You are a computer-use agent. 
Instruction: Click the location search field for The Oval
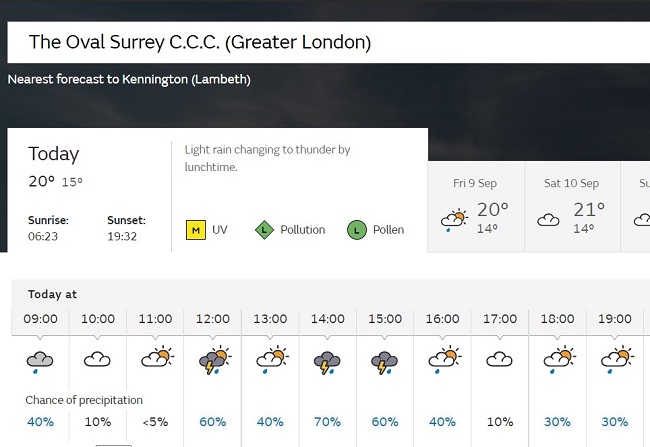point(329,42)
